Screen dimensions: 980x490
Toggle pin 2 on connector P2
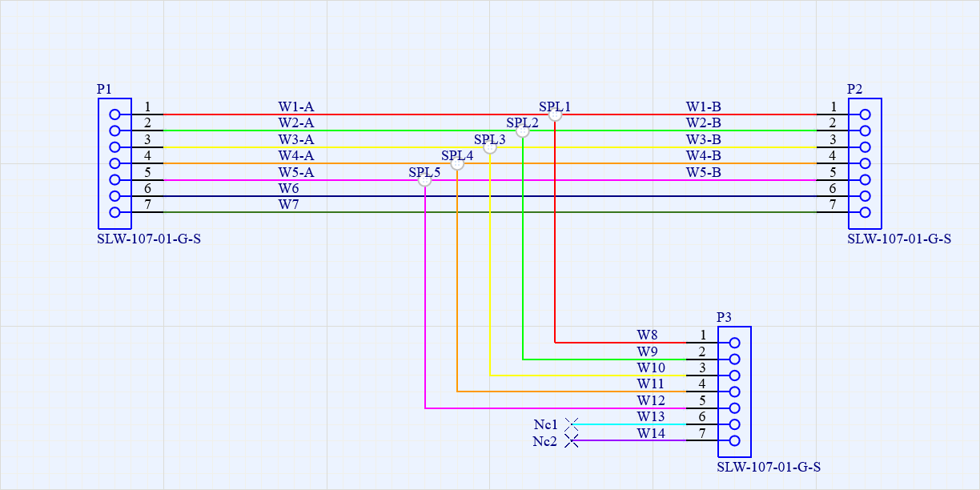tap(865, 129)
